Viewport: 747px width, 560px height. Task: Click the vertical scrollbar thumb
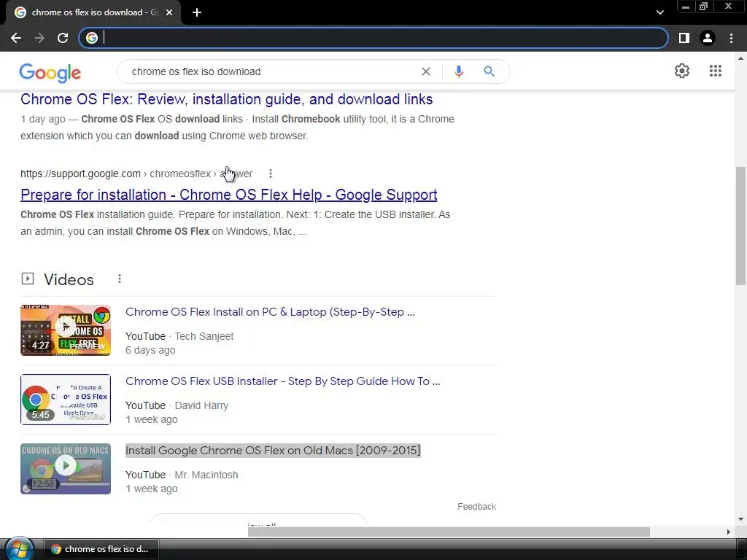[x=741, y=226]
